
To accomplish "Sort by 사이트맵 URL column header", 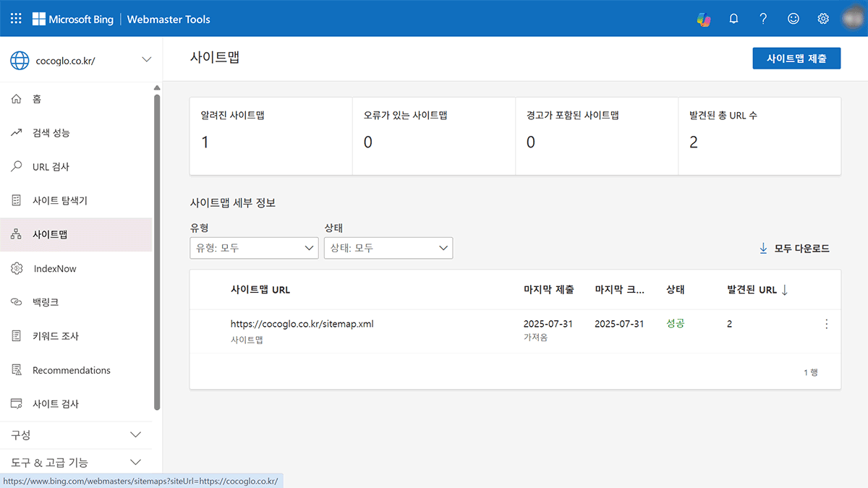I will [260, 290].
